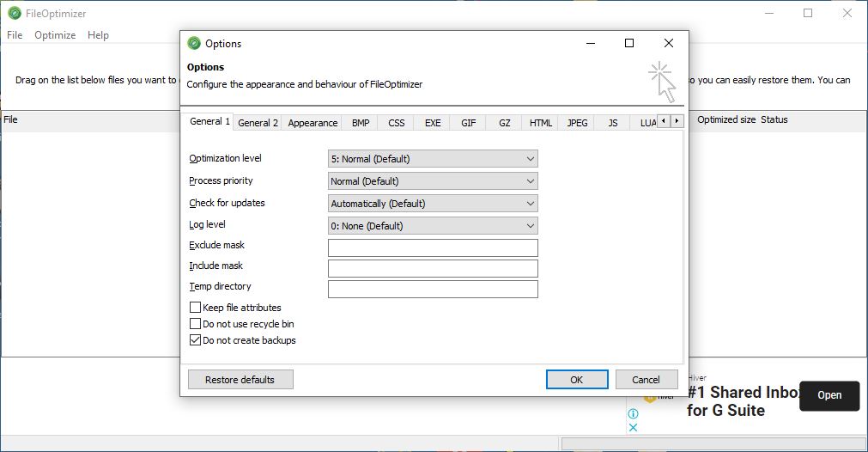Open the Appearance tab
This screenshot has width=868, height=452.
click(x=313, y=123)
